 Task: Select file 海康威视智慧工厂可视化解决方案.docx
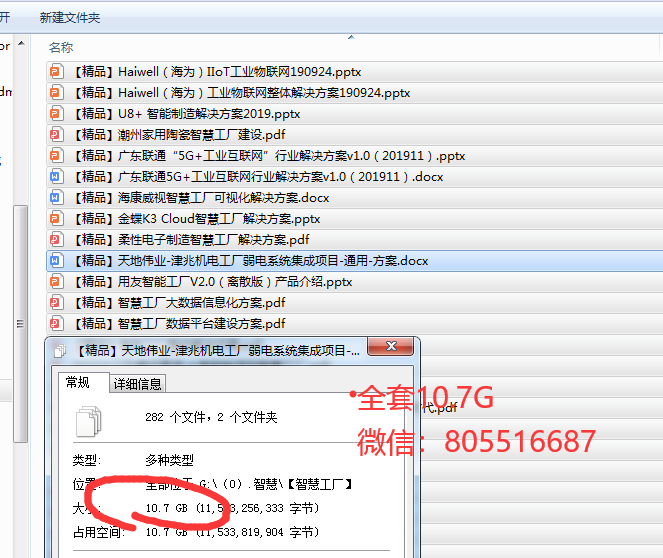click(x=355, y=198)
